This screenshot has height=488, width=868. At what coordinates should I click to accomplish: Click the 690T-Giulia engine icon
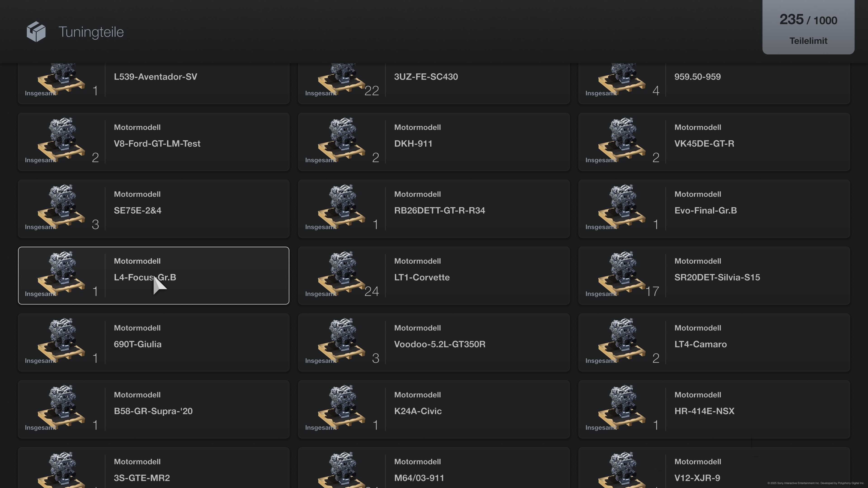pos(61,340)
